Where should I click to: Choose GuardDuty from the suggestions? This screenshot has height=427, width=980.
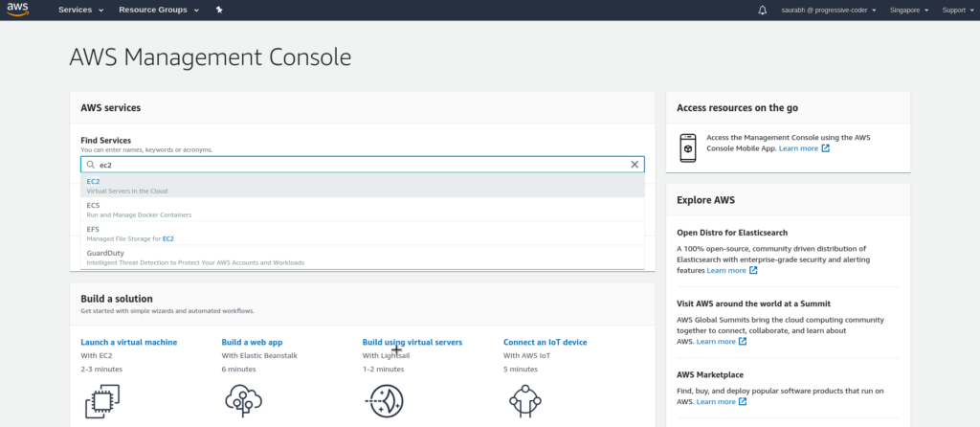click(363, 257)
